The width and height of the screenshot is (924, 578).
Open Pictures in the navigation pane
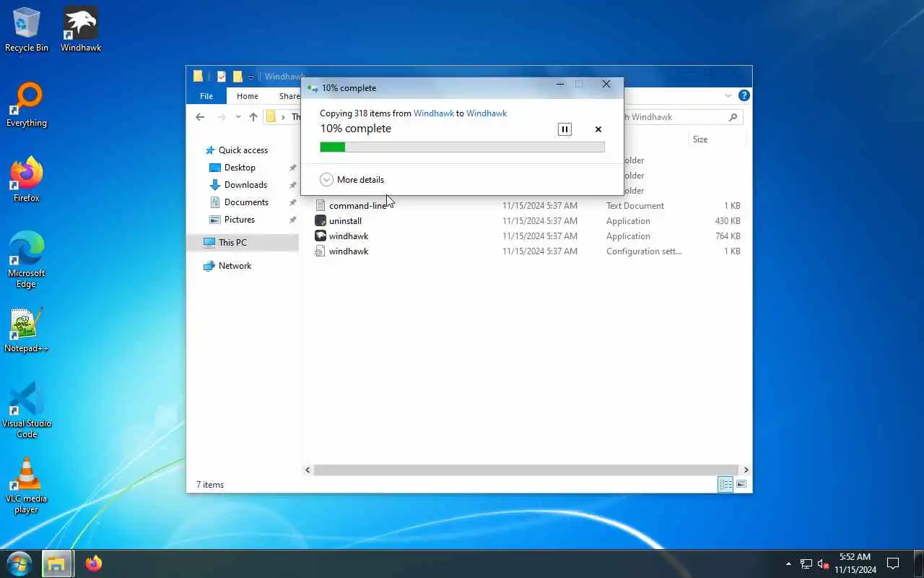coord(239,220)
